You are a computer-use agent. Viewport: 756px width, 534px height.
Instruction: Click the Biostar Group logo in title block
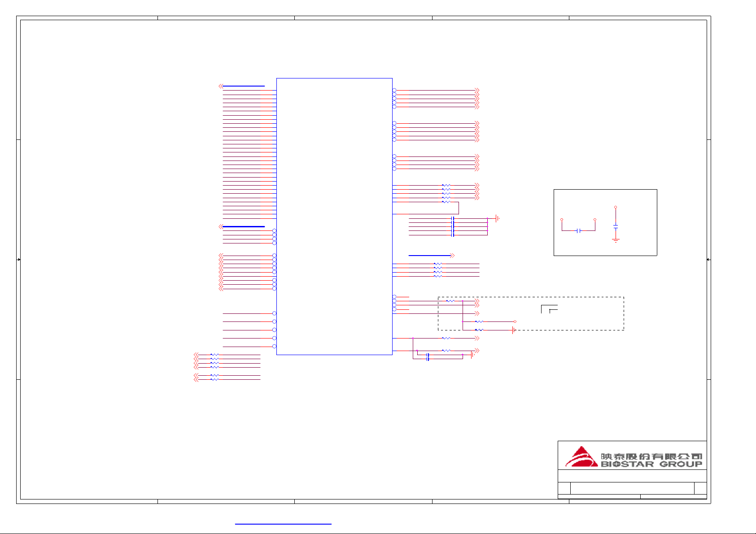(634, 457)
